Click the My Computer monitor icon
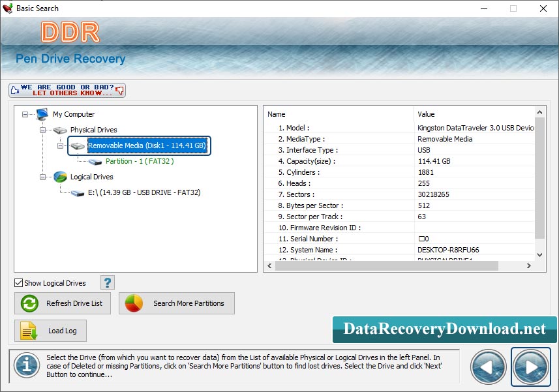 click(42, 114)
